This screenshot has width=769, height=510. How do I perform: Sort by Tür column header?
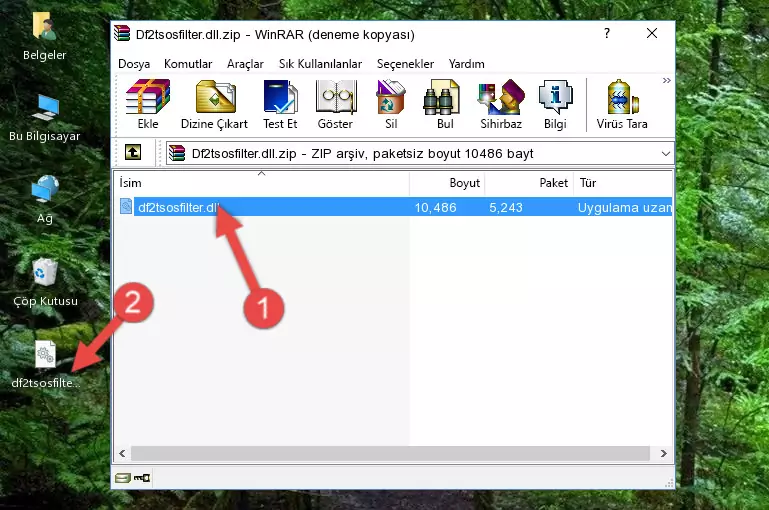coord(623,183)
